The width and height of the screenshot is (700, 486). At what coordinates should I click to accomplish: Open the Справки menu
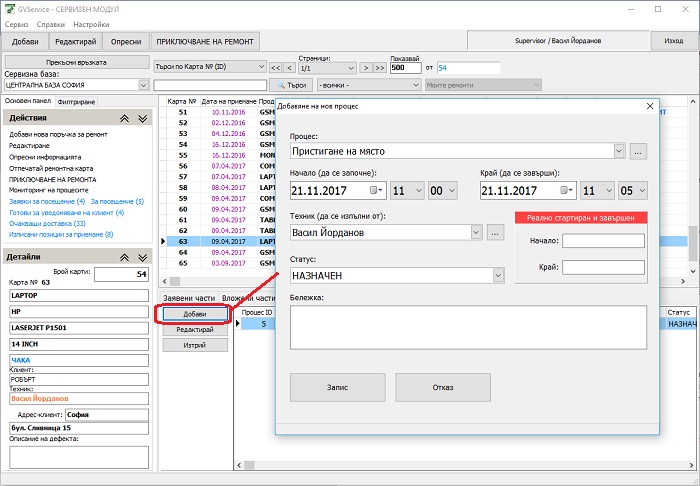click(x=50, y=25)
